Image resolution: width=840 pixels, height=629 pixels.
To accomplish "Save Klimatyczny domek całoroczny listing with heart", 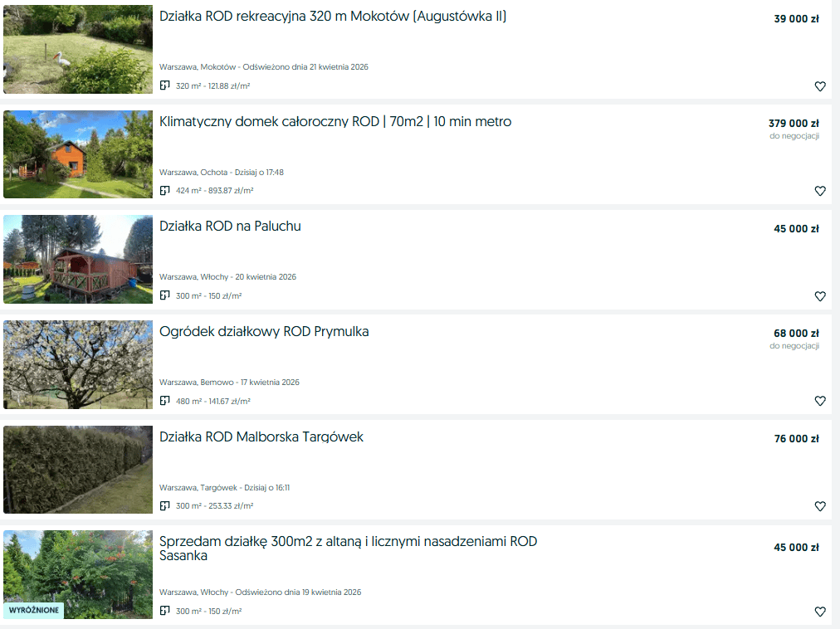I will [x=819, y=191].
